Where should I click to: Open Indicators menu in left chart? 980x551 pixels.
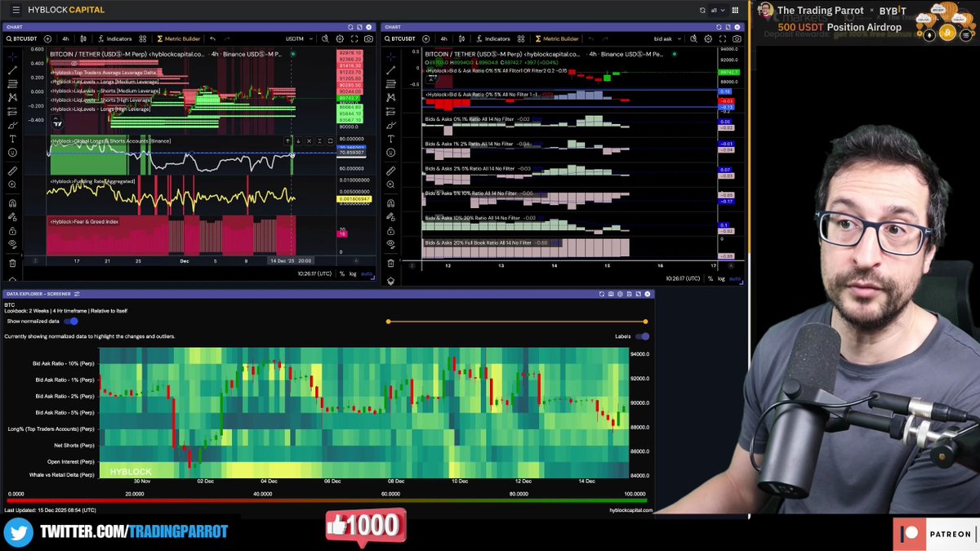(114, 38)
